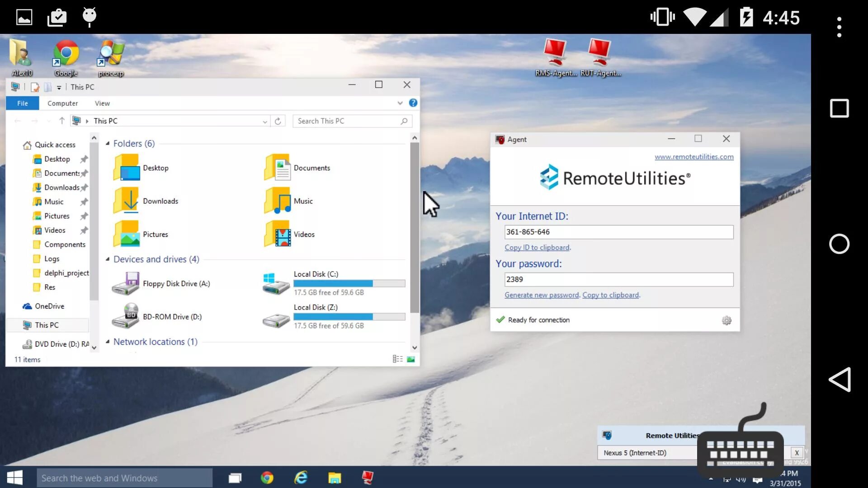Switch to large icons view mode

[411, 359]
